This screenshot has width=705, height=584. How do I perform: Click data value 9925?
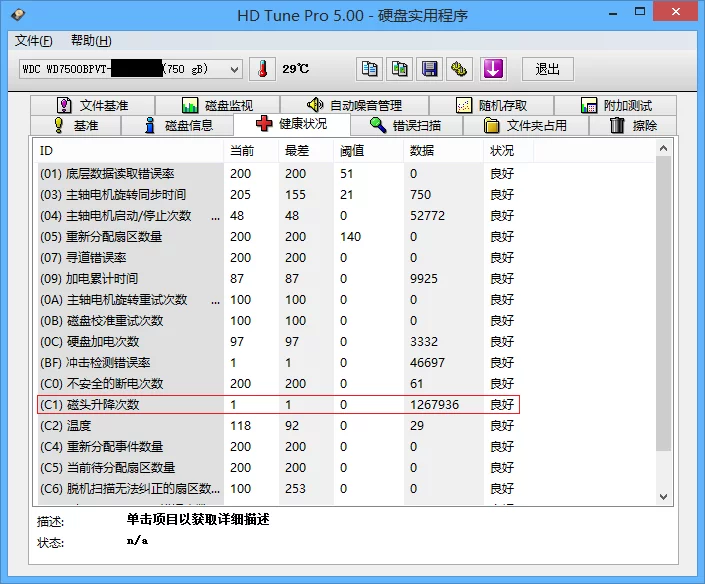pos(424,279)
